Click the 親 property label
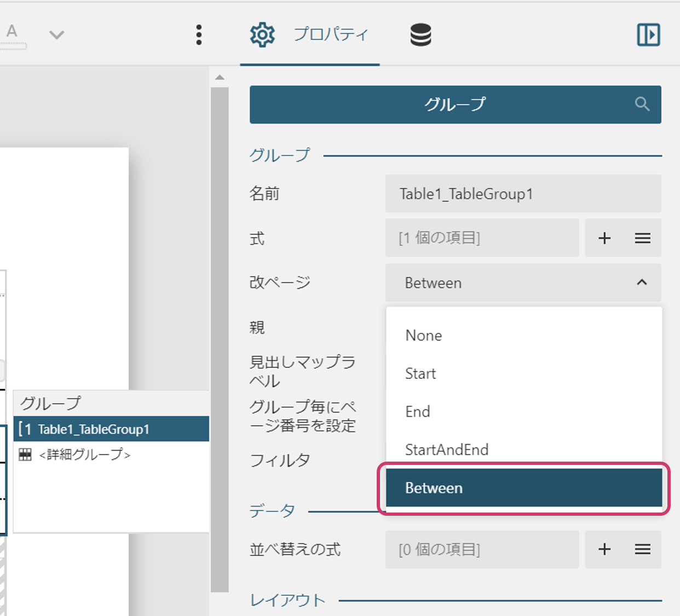Viewport: 680px width, 616px height. coord(257,327)
